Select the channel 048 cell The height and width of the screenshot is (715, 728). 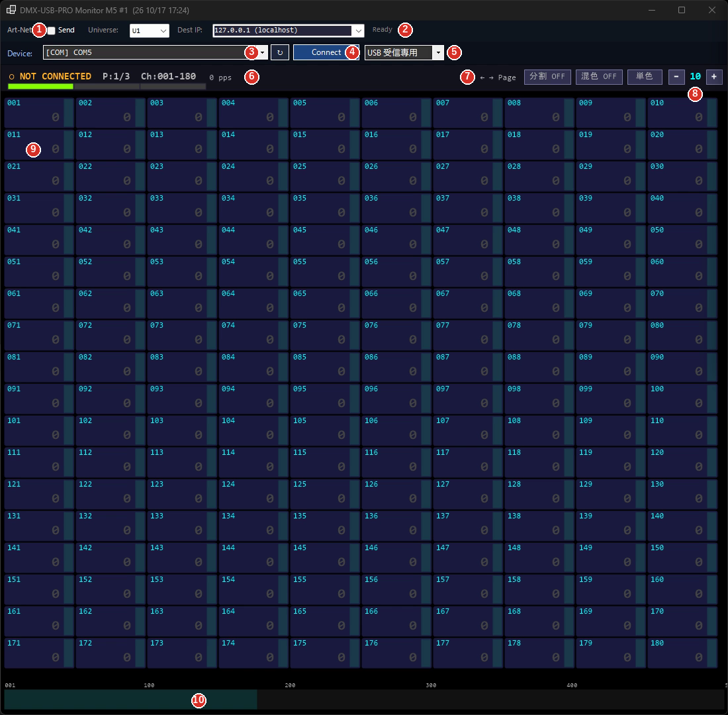pos(539,240)
